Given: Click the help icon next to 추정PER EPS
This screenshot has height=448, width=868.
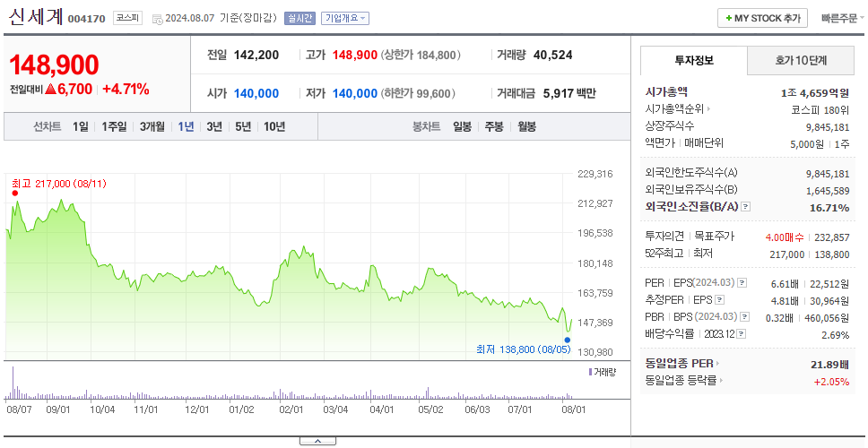Looking at the screenshot, I should 719,300.
